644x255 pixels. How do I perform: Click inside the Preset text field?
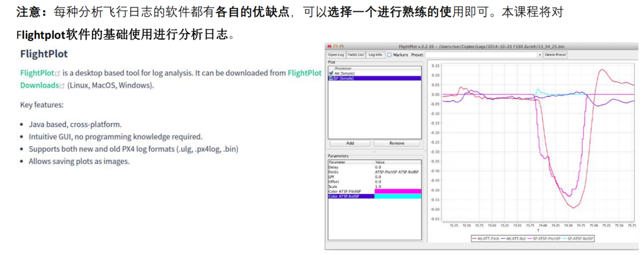click(480, 55)
